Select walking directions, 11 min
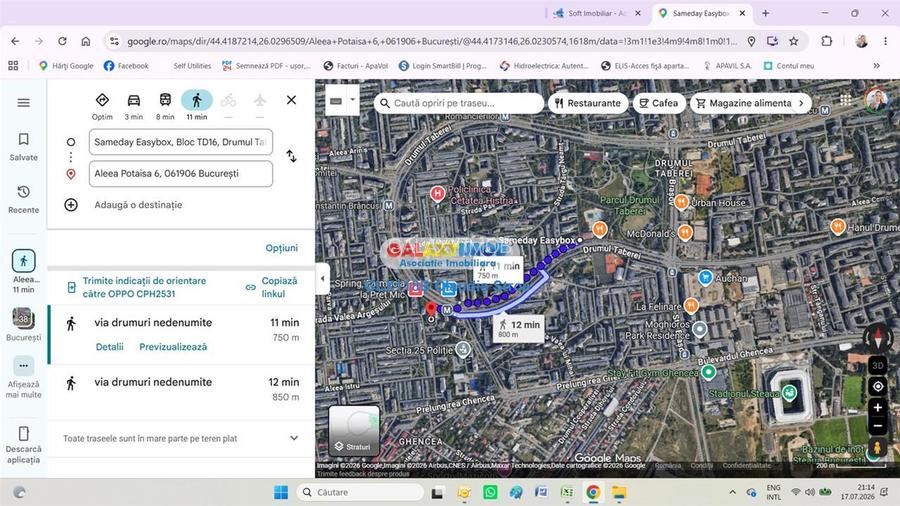Viewport: 900px width, 506px height. pos(197,100)
